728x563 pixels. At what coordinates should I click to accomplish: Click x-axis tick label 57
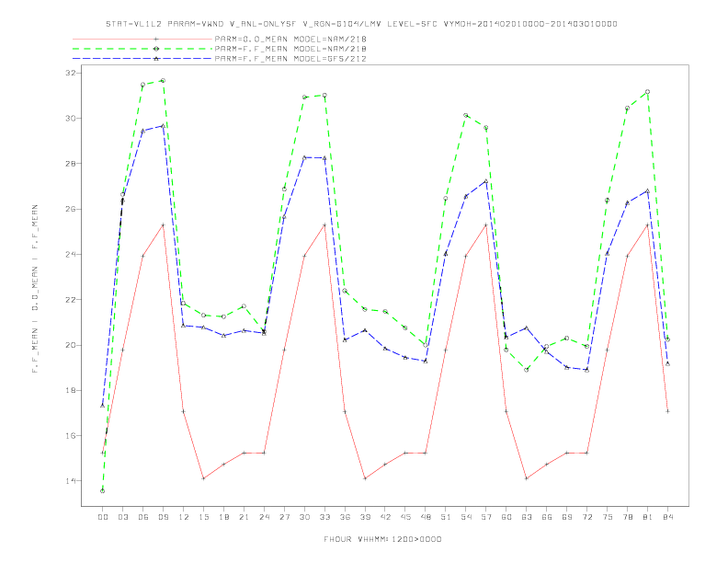486,517
